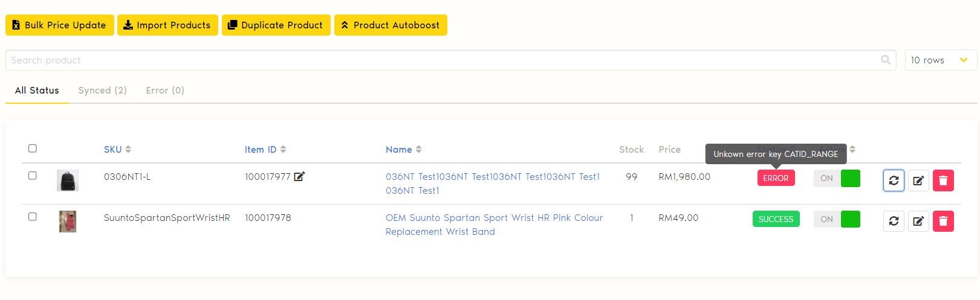Delete the Suunto Spartan wrist band product
The width and height of the screenshot is (980, 300).
point(943,221)
